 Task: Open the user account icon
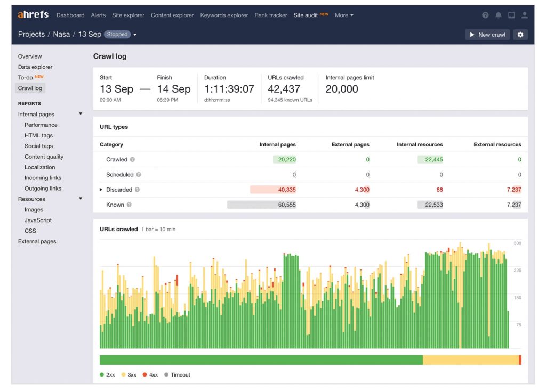[523, 15]
